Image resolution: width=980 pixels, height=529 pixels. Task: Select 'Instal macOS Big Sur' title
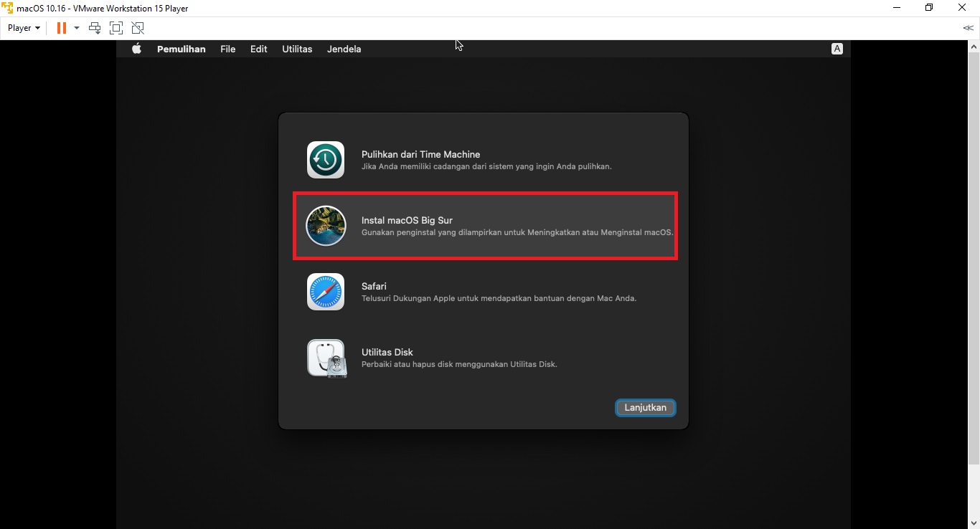[407, 220]
